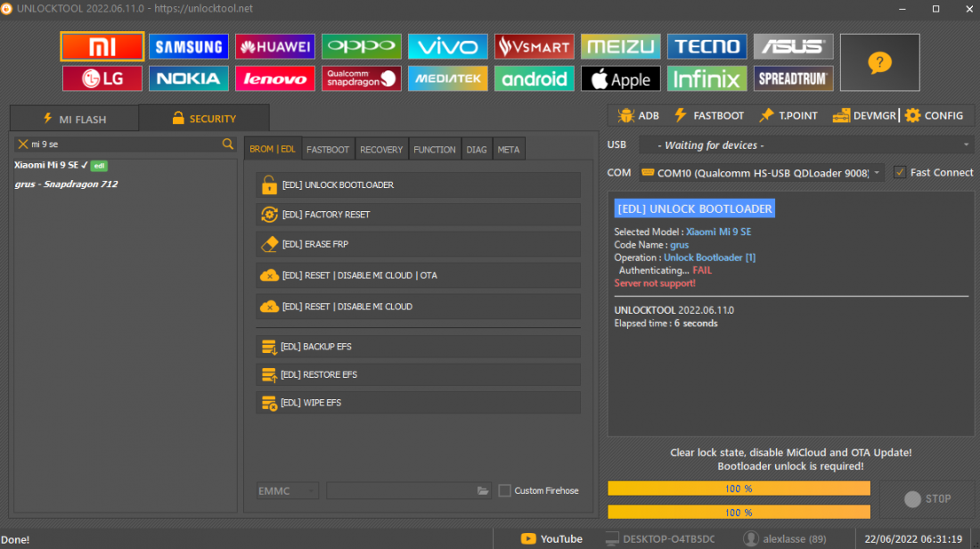Open YouTube link in status bar
This screenshot has height=549, width=980.
pyautogui.click(x=551, y=539)
